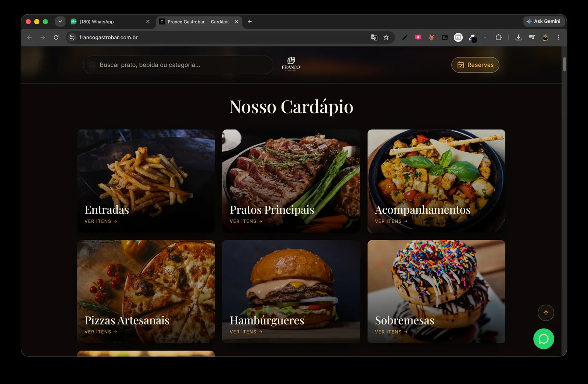This screenshot has height=384, width=588.
Task: Open the eyedropper color picker extension
Action: click(x=472, y=38)
